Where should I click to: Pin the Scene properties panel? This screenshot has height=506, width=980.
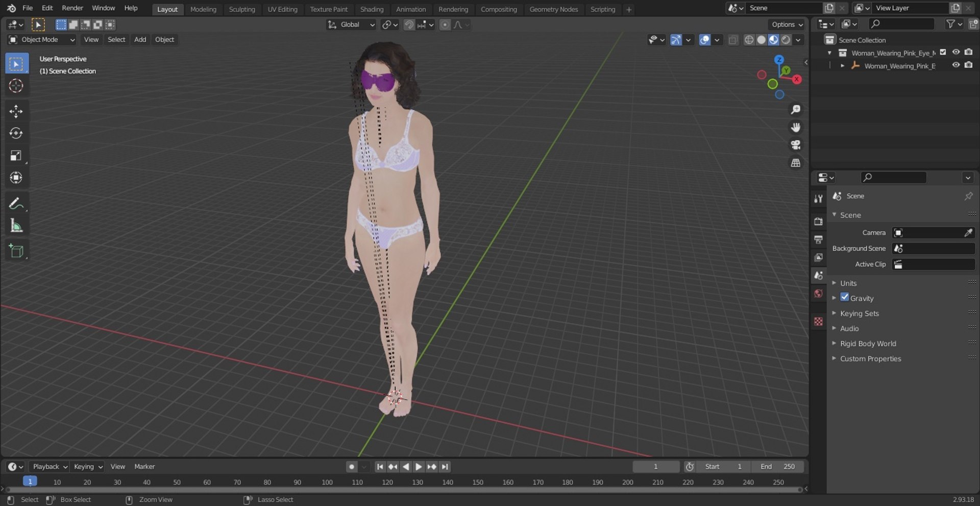coord(968,196)
